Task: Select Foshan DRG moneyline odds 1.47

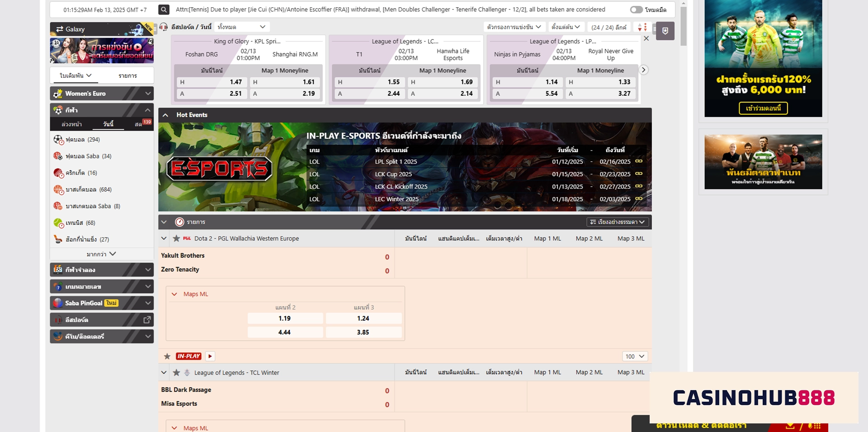Action: point(211,82)
